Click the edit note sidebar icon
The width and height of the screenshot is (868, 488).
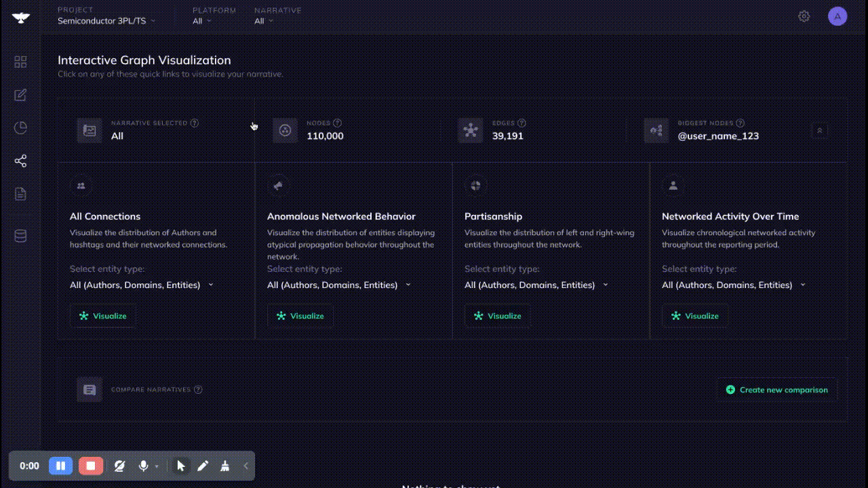pyautogui.click(x=20, y=95)
